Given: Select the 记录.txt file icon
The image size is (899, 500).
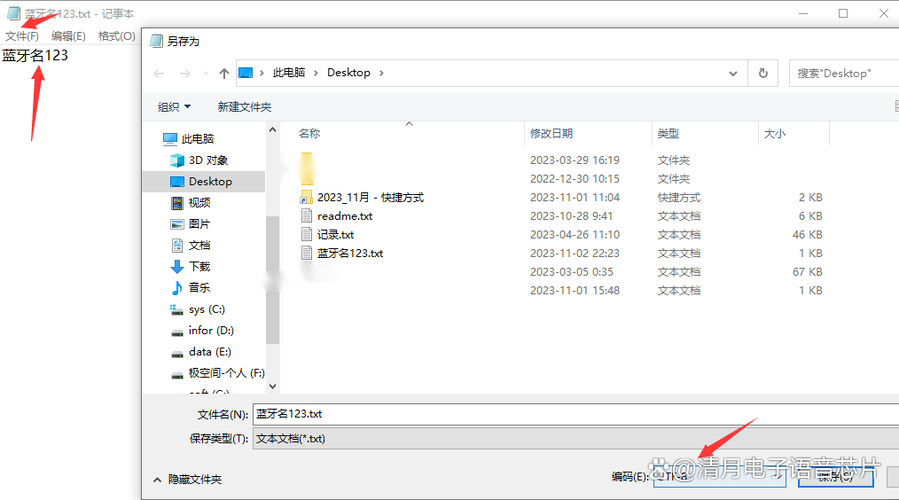Looking at the screenshot, I should [307, 235].
